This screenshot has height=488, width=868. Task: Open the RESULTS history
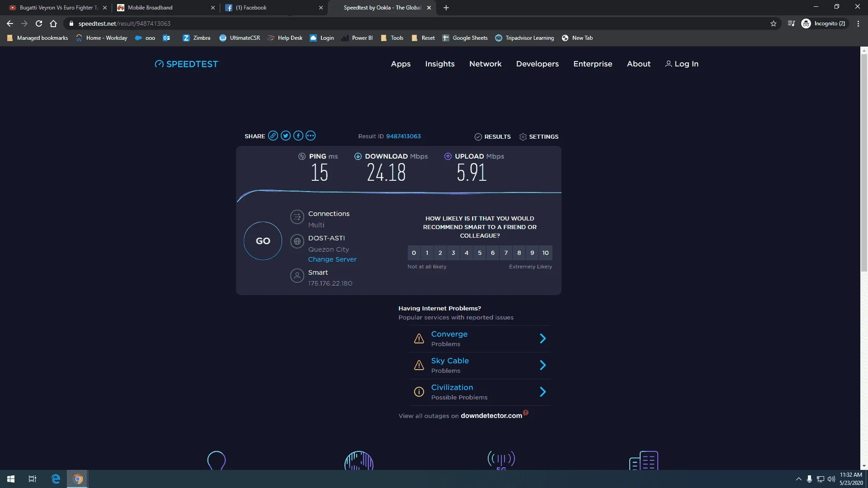492,136
